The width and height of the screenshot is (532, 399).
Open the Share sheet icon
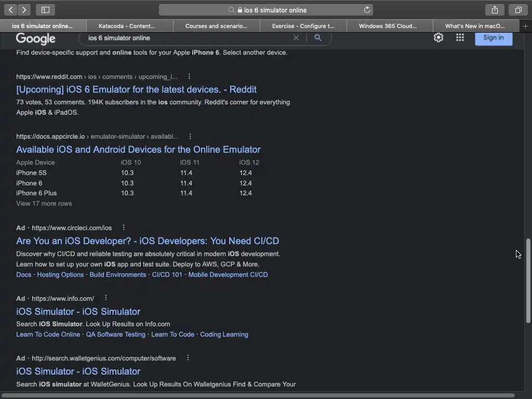(x=495, y=10)
